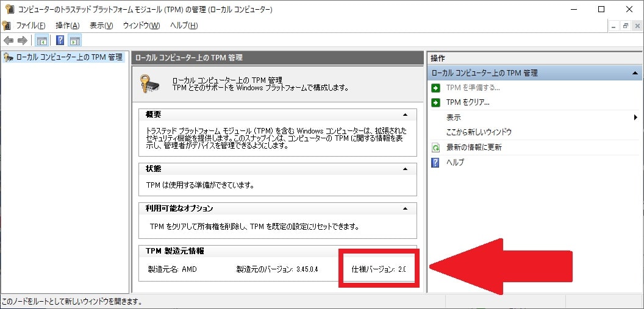Maximize the TPM management window
The image size is (644, 309).
(601, 9)
